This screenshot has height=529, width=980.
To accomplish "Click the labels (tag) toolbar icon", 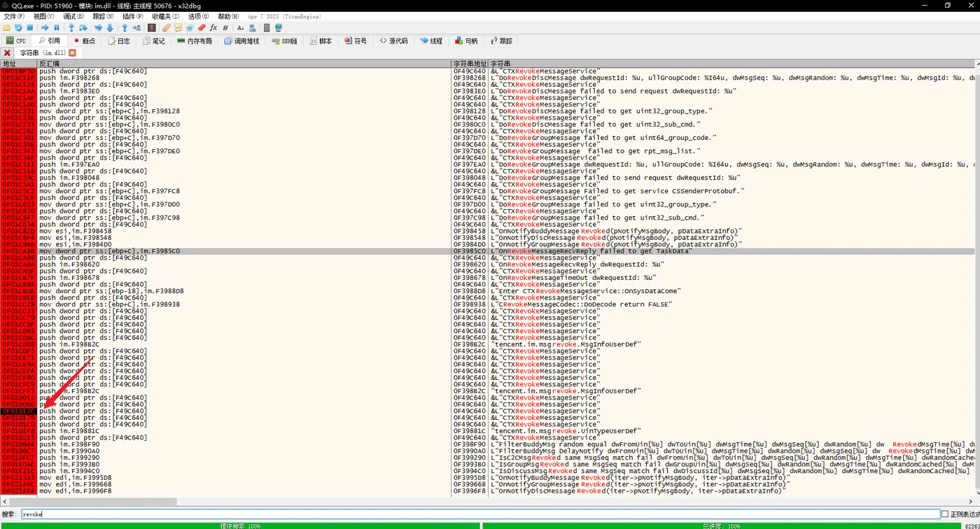I will tap(190, 28).
